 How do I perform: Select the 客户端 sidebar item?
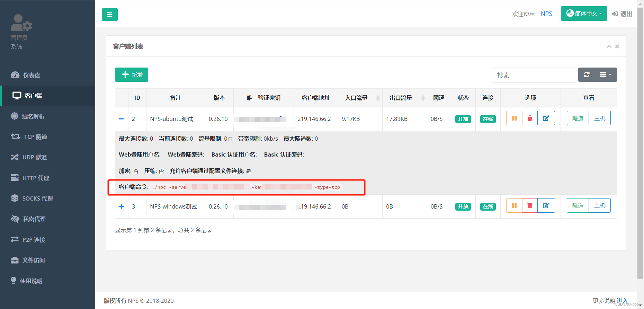tap(47, 96)
